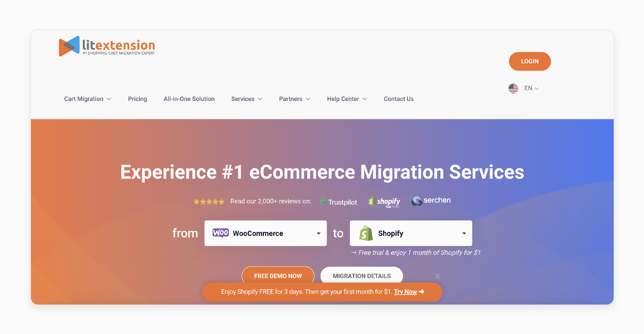Expand the Partners menu
The width and height of the screenshot is (644, 334).
click(295, 99)
